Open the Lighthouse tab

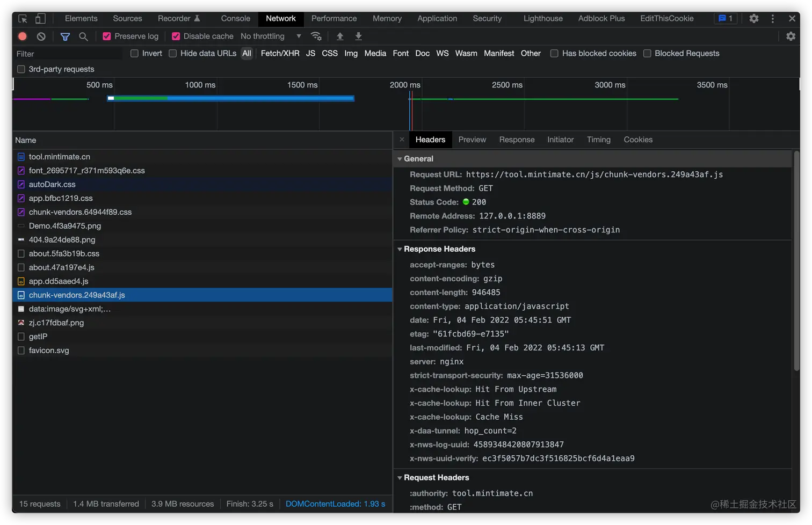coord(543,19)
